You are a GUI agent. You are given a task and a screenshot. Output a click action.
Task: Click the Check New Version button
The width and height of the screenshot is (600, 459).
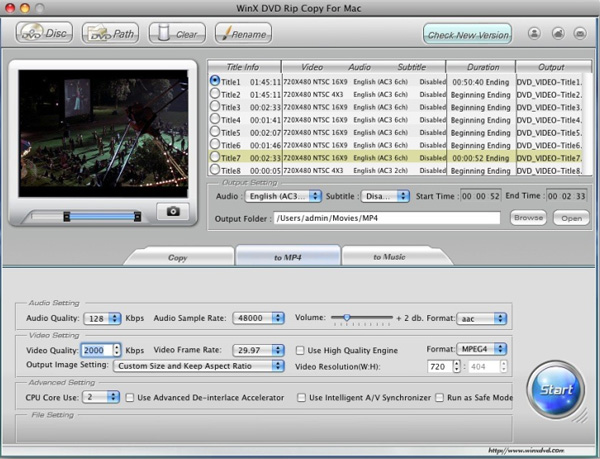468,35
